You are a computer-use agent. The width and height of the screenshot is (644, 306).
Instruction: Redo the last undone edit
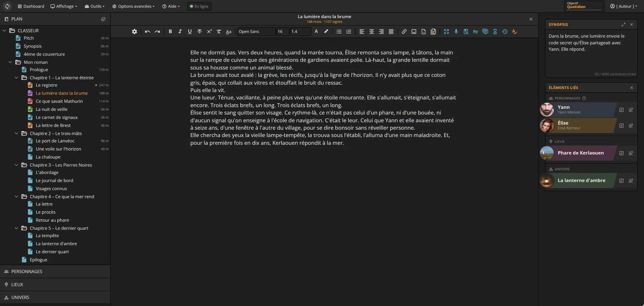pos(157,32)
